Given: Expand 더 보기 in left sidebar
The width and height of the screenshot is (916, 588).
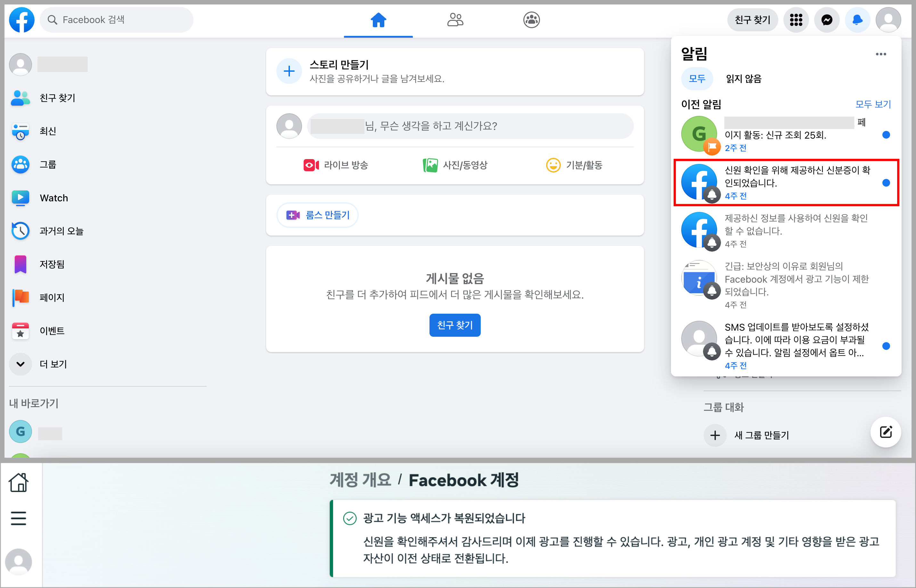Looking at the screenshot, I should click(x=20, y=364).
